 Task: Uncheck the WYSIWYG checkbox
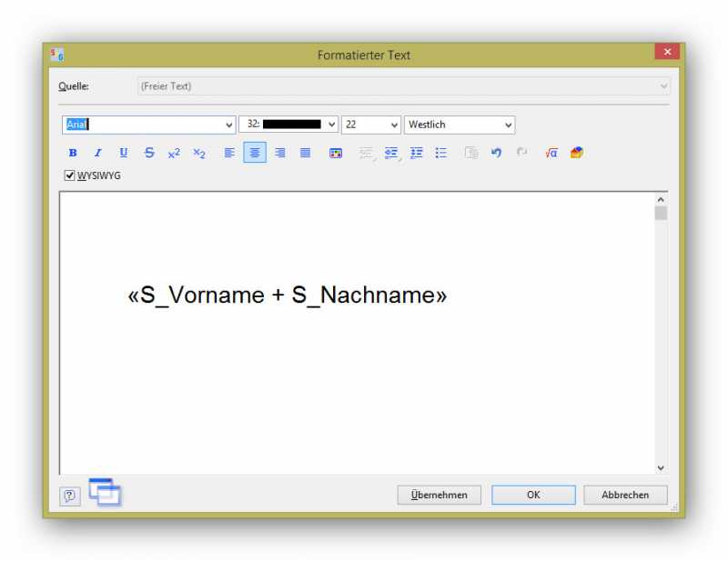coord(70,175)
